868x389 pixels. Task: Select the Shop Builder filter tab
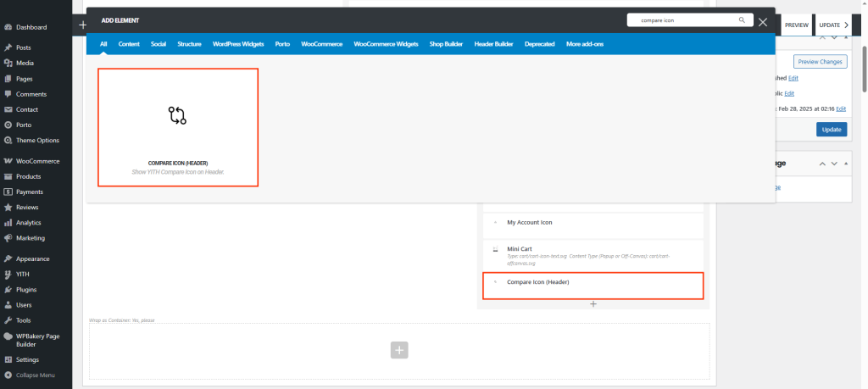448,43
